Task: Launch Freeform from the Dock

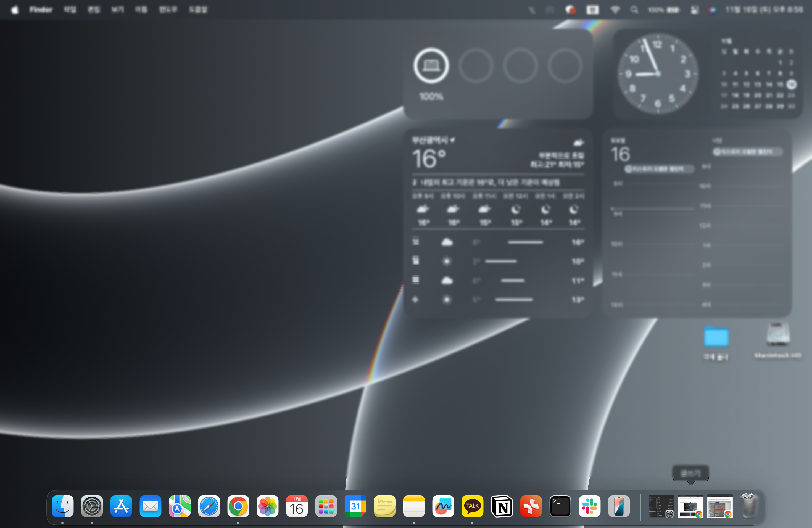Action: tap(443, 506)
